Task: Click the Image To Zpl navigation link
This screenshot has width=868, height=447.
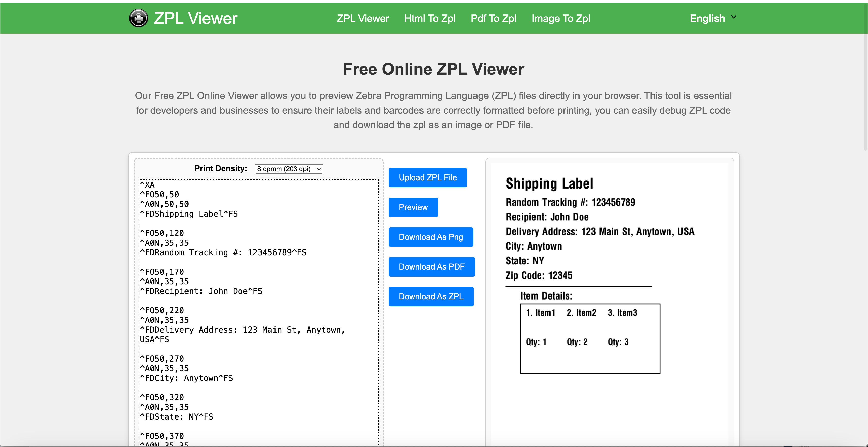Action: point(561,18)
